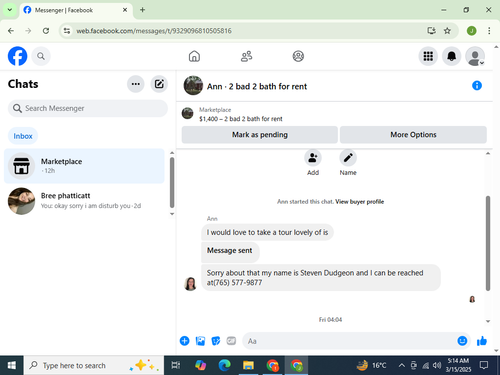Screen dimensions: 500x375
Task: View site information icon in address bar
Action: coord(67,31)
